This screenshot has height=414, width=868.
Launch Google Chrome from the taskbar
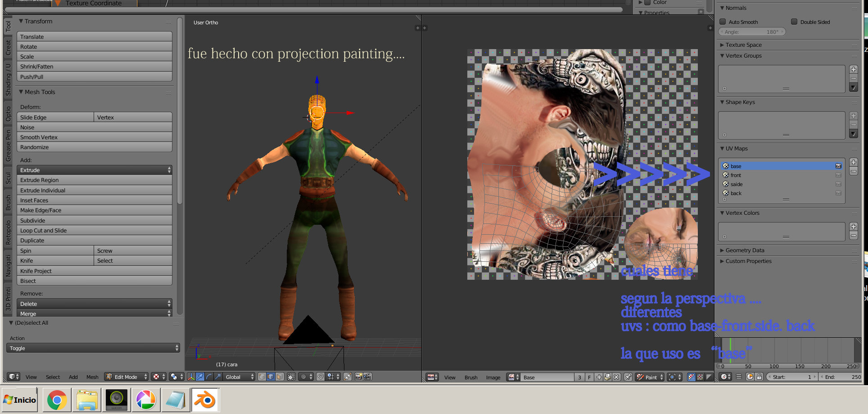57,400
